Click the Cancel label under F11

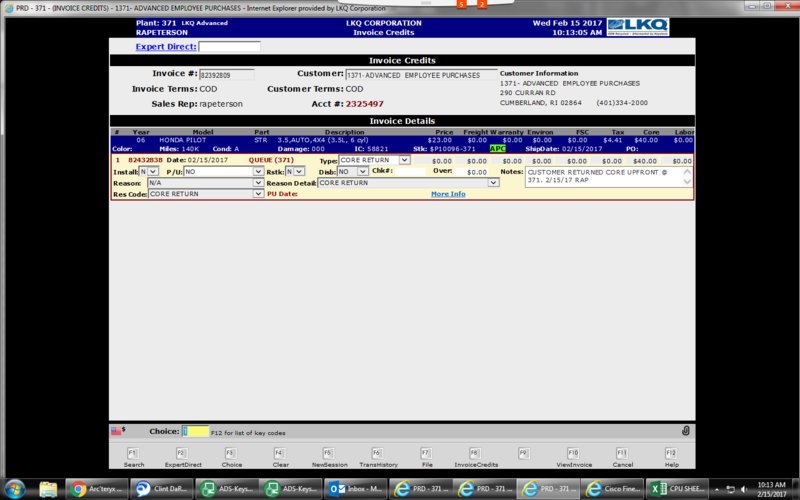622,465
